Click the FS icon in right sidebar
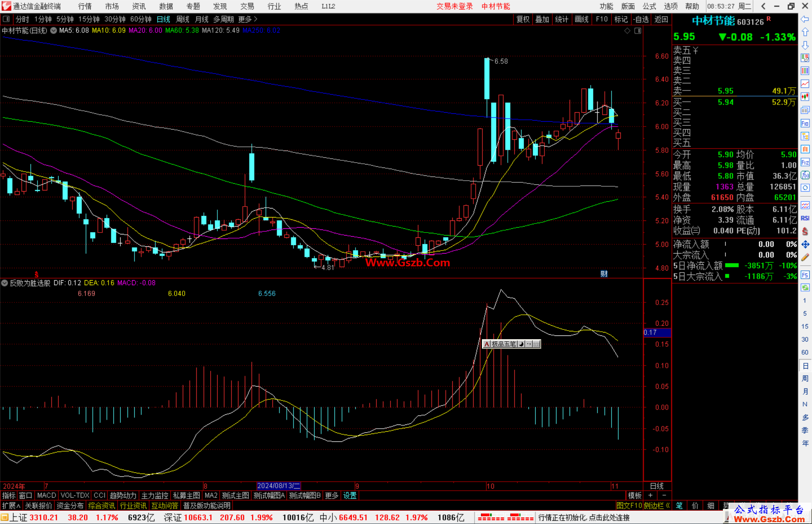Viewport: 812px width, 524px height. [805, 275]
